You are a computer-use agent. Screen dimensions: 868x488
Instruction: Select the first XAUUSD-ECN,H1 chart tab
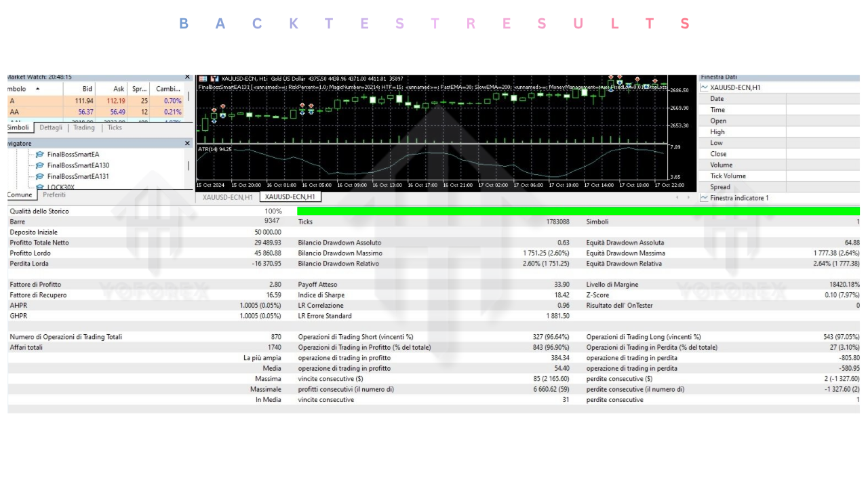(x=228, y=197)
